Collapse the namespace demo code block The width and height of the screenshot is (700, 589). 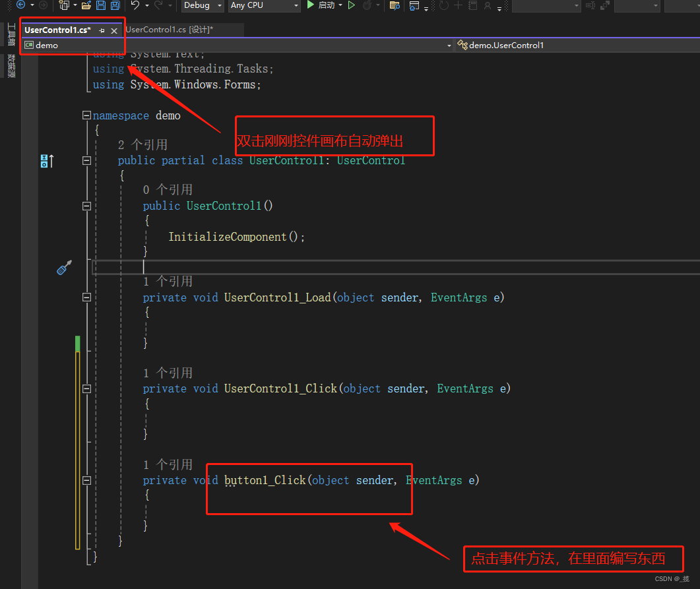[x=86, y=115]
